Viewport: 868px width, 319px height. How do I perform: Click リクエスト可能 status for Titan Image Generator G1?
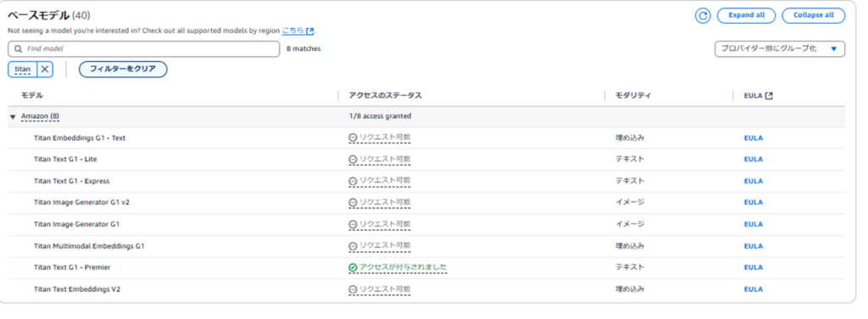[385, 224]
